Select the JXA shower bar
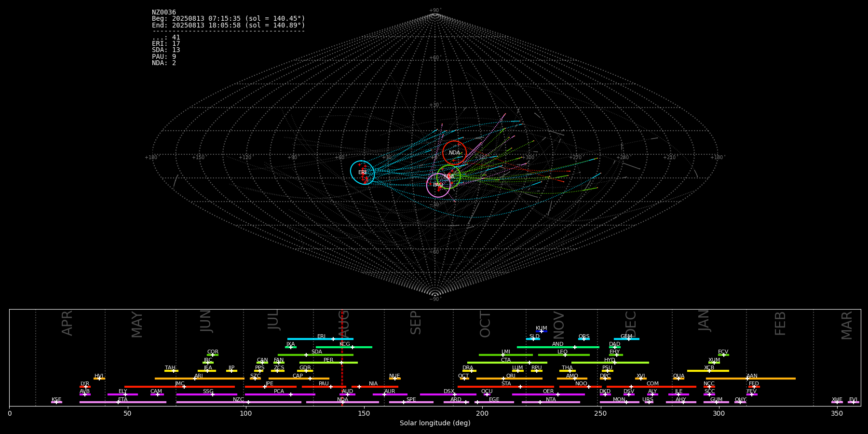The image size is (868, 434). click(x=291, y=347)
